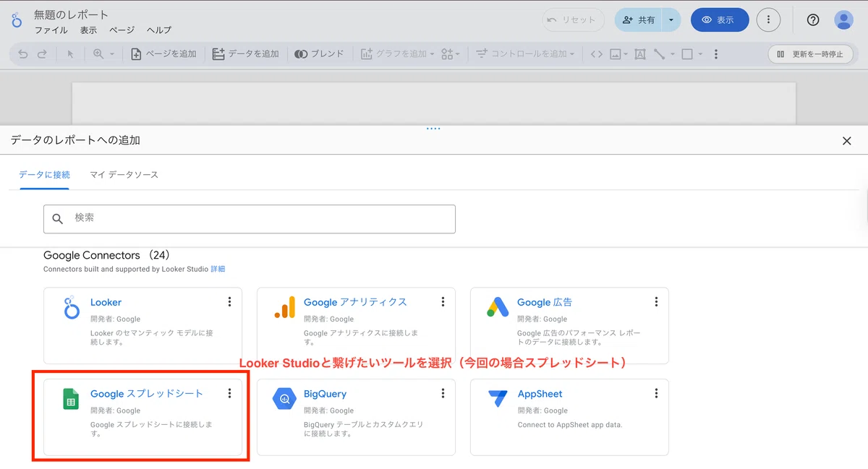Click 更新を一時停止 button
Image resolution: width=868 pixels, height=469 pixels.
pos(810,54)
